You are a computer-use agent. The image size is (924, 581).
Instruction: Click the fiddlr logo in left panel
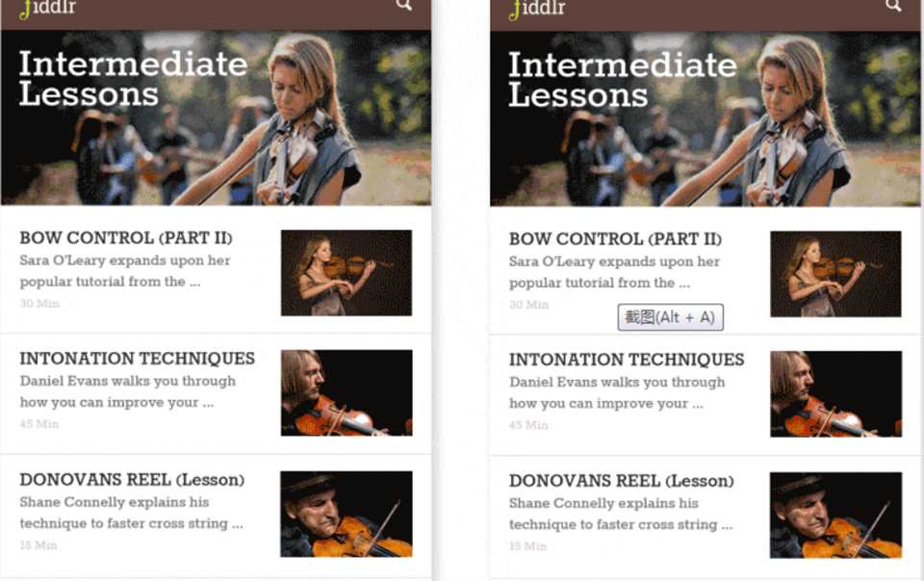[x=48, y=9]
